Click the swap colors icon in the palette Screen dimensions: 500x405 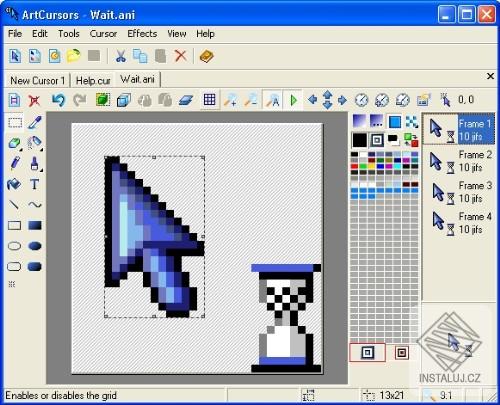point(411,140)
